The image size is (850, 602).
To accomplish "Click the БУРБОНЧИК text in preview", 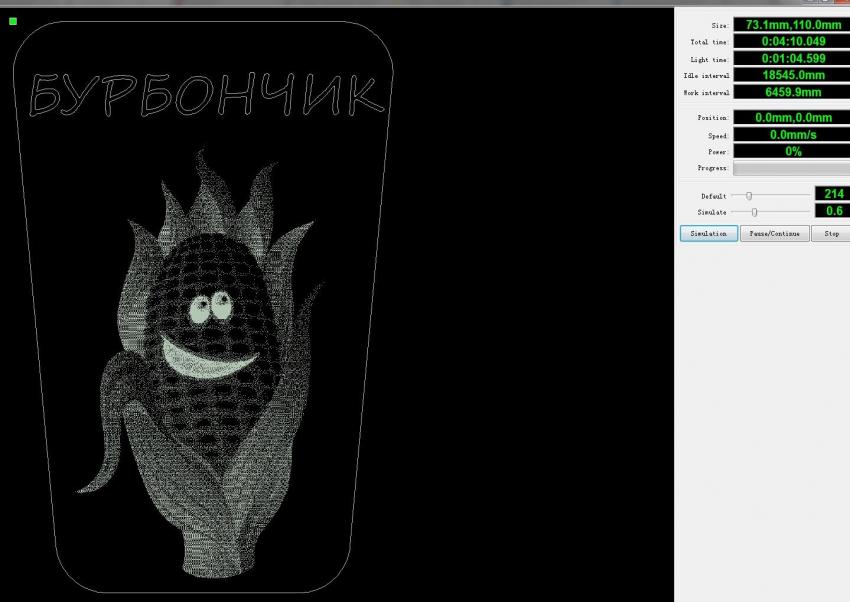I will click(205, 95).
